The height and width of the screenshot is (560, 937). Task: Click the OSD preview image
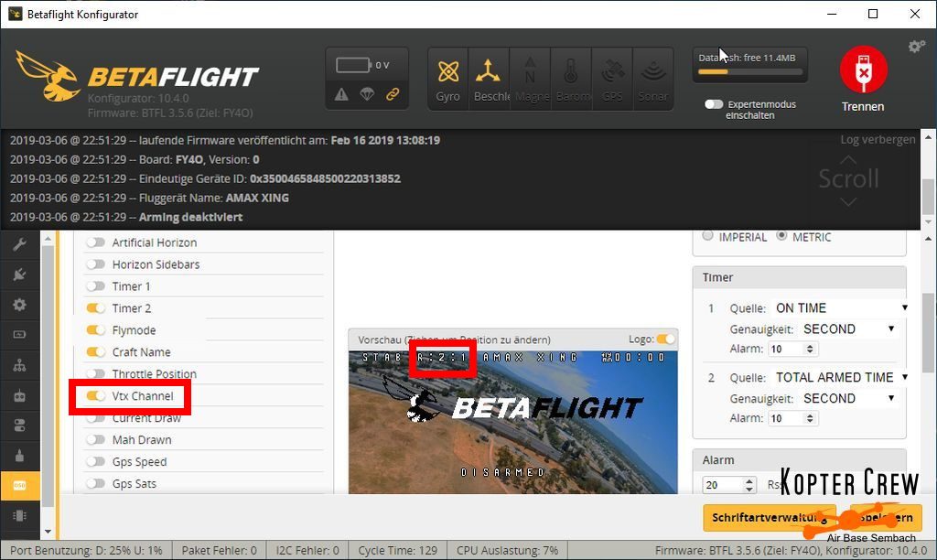pyautogui.click(x=512, y=422)
